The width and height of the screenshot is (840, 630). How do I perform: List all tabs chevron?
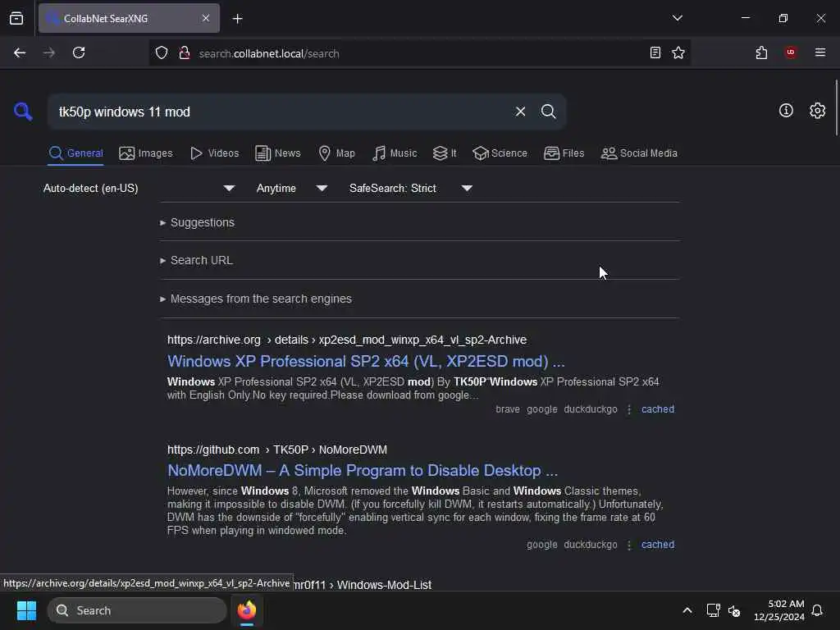(x=677, y=18)
